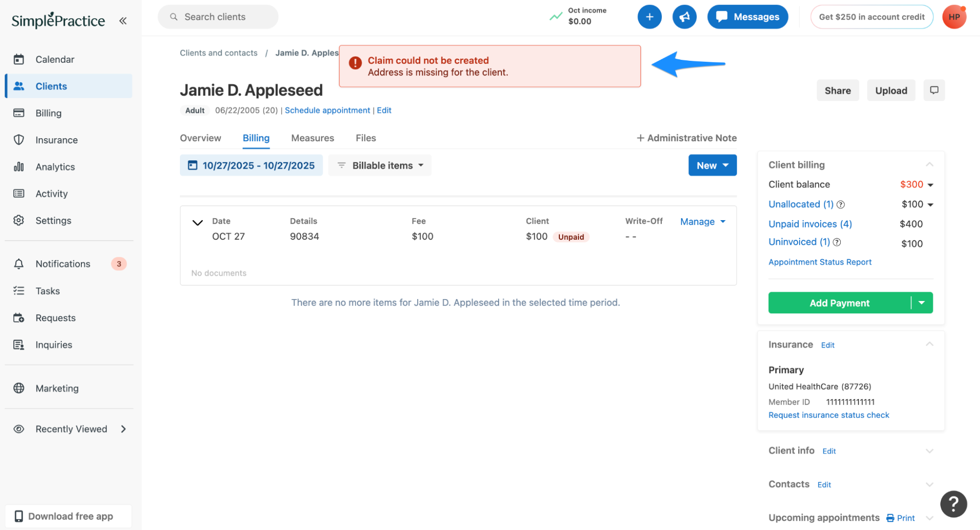The image size is (980, 530).
Task: Collapse the Client billing panel
Action: (930, 164)
